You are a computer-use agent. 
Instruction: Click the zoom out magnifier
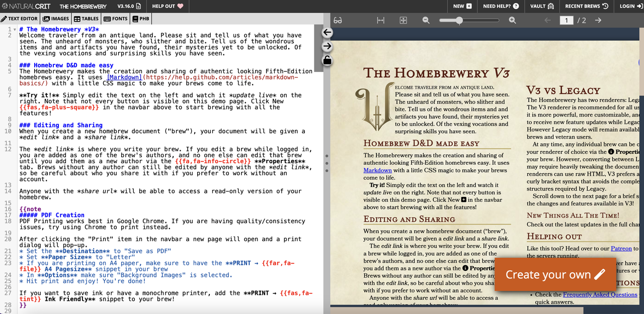pos(426,20)
